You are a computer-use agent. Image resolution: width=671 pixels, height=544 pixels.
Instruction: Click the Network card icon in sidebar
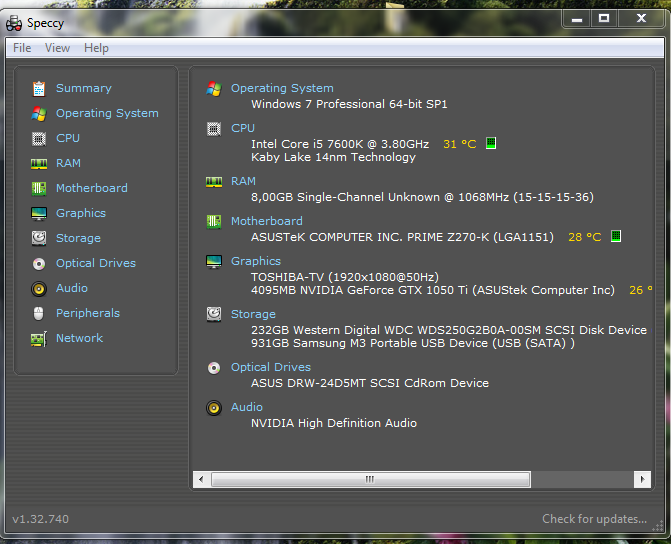[x=39, y=339]
